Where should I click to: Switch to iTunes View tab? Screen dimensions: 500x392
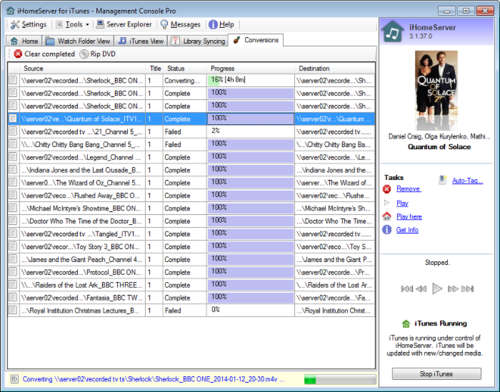(x=141, y=41)
